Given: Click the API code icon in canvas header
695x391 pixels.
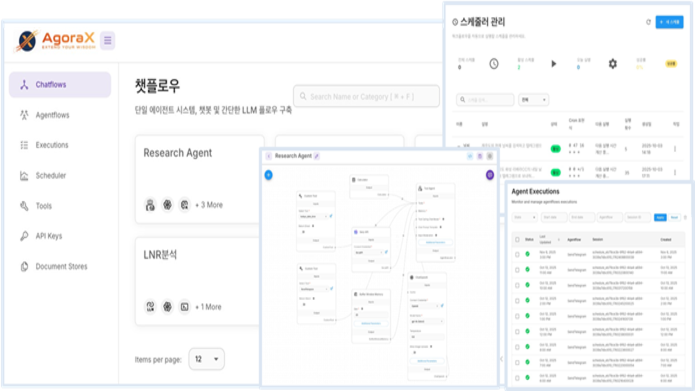Looking at the screenshot, I should (470, 156).
